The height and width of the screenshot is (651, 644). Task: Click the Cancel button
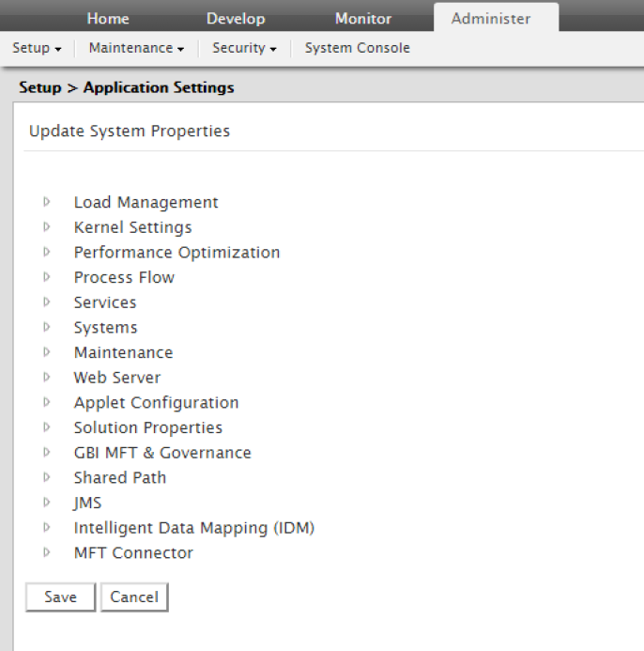coord(134,597)
